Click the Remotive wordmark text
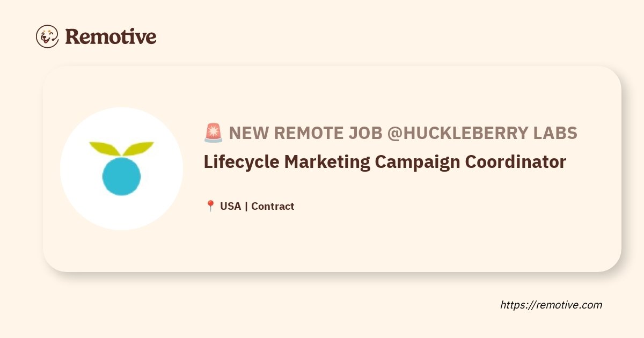644x338 pixels. (x=111, y=36)
